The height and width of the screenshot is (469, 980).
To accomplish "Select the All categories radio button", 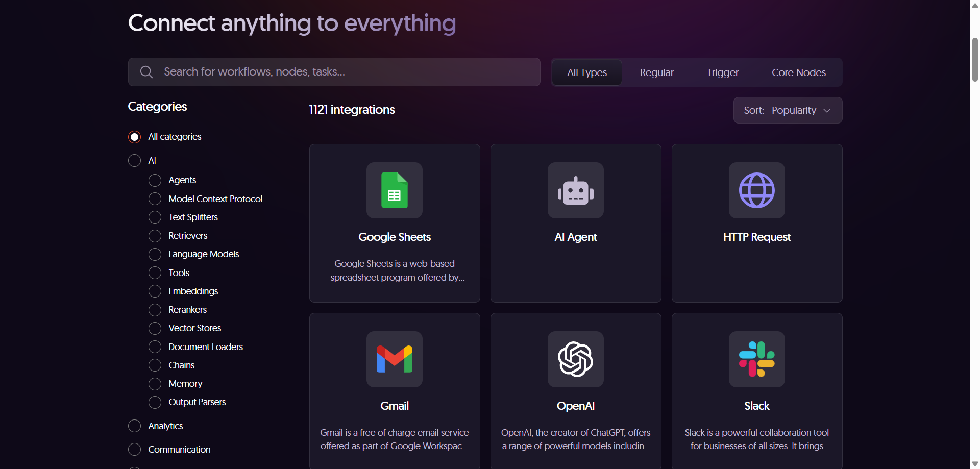I will [x=134, y=137].
